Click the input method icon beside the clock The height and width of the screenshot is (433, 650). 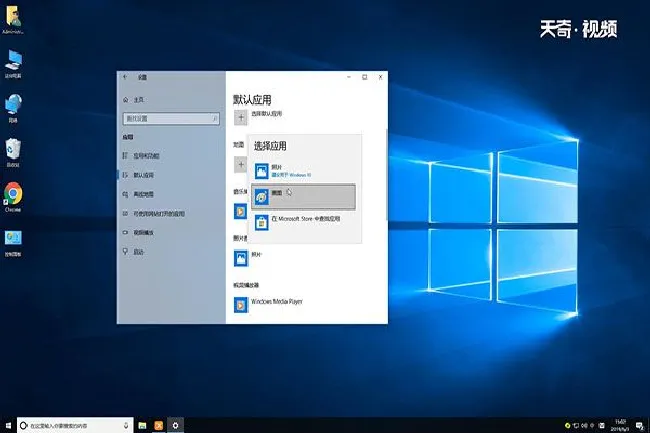tap(602, 426)
